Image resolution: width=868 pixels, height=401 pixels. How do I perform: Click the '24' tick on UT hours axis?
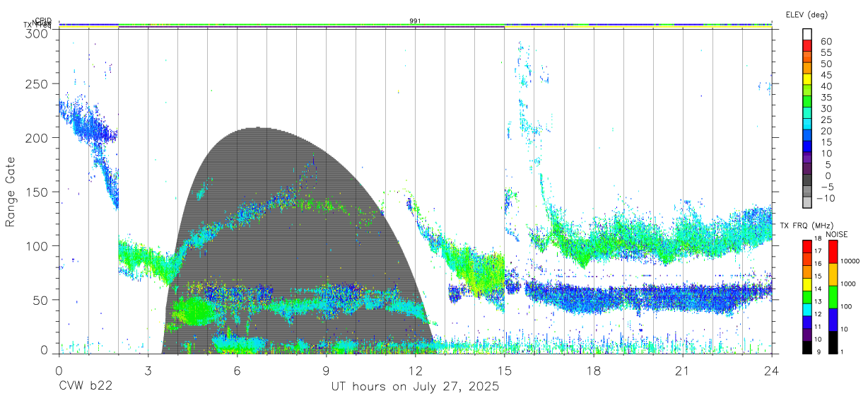772,371
